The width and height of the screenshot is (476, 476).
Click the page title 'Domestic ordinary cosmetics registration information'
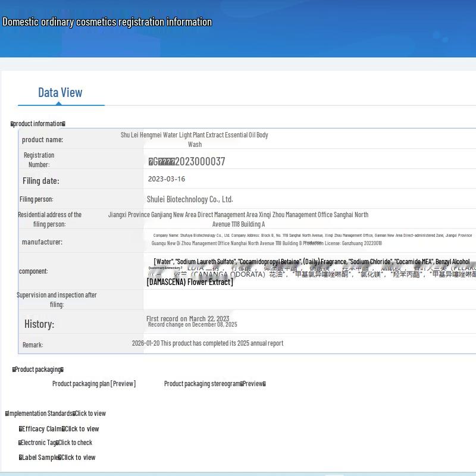tap(107, 22)
